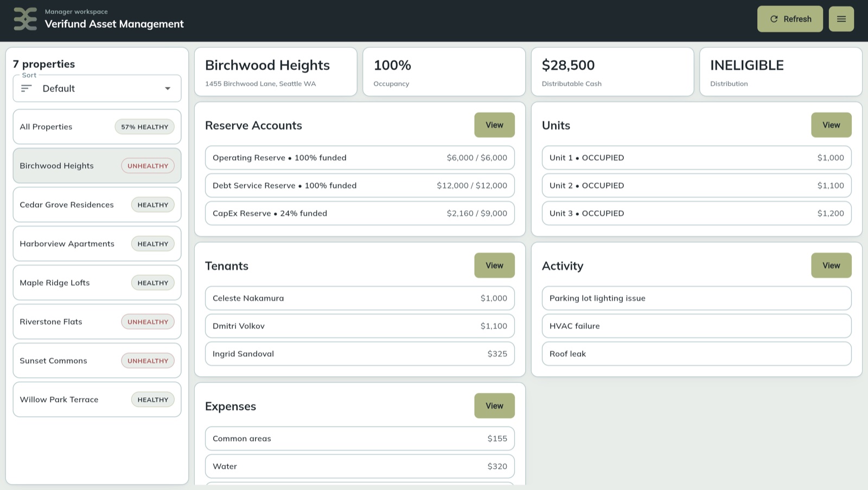This screenshot has height=490, width=868.
Task: Open tenant Dmitri Volkov
Action: point(360,326)
